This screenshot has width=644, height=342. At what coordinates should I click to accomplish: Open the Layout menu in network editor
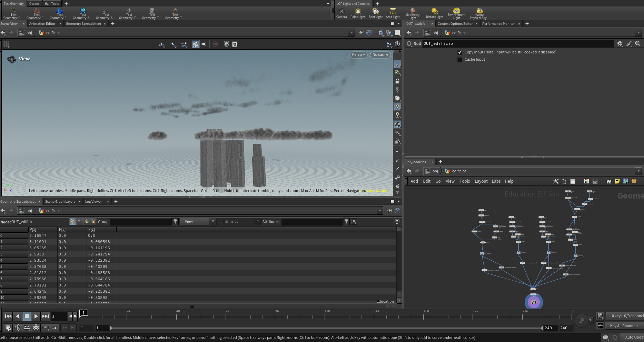click(x=481, y=181)
